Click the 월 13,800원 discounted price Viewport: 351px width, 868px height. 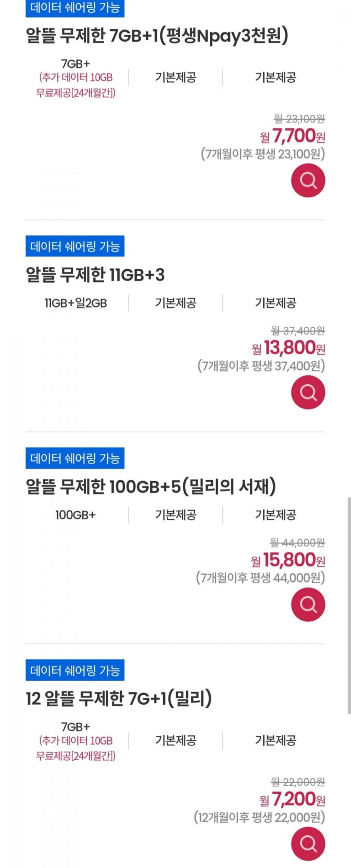point(288,348)
